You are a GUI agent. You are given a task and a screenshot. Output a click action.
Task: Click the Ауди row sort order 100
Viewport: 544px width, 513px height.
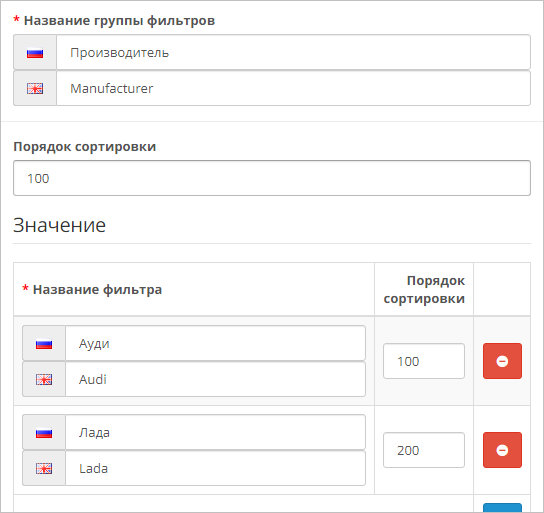pos(424,361)
